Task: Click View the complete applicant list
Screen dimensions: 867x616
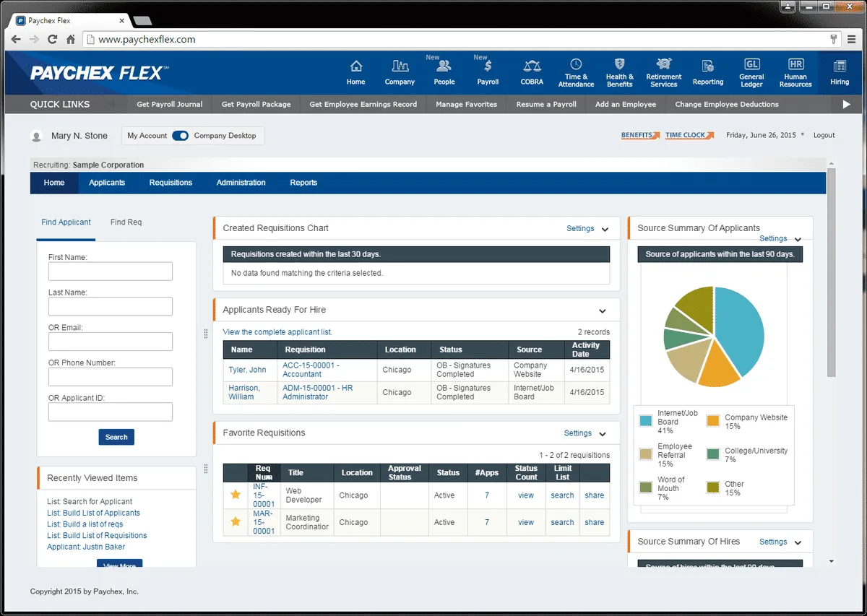Action: pyautogui.click(x=277, y=332)
